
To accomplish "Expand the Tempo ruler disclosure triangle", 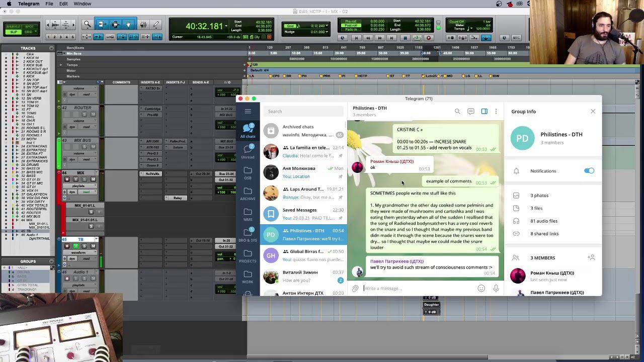I will (61, 65).
